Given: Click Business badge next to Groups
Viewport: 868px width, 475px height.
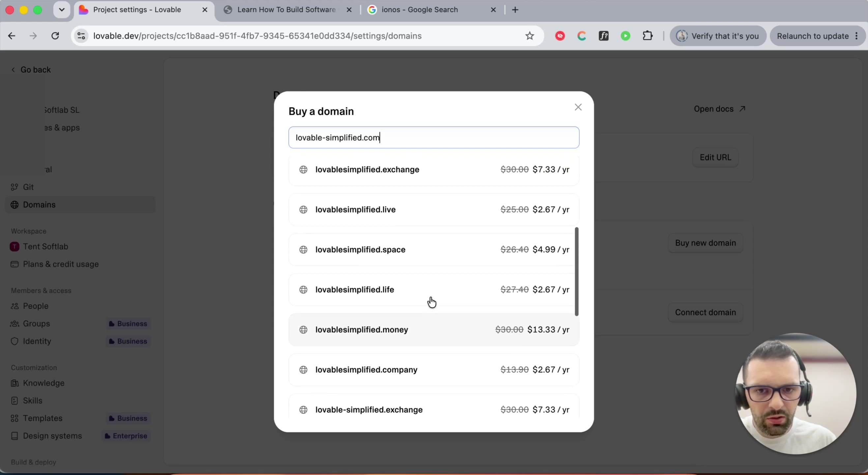Looking at the screenshot, I should (x=128, y=324).
